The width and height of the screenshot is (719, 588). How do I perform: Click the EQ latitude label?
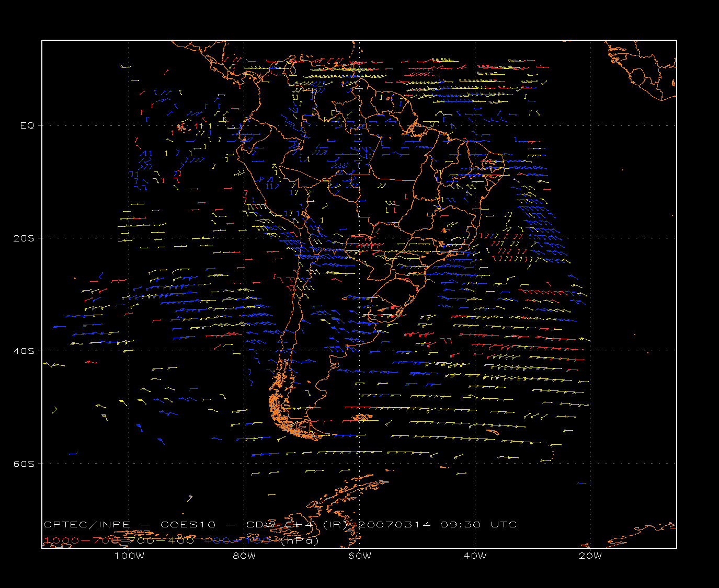pyautogui.click(x=27, y=125)
